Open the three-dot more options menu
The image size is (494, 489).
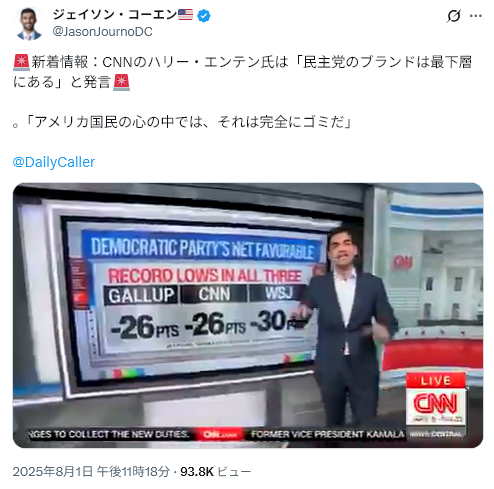click(476, 16)
